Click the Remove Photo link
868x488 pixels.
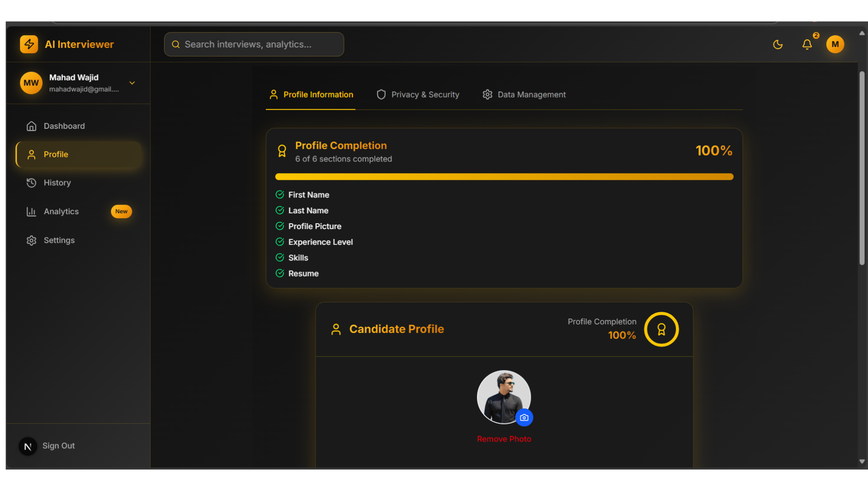504,439
